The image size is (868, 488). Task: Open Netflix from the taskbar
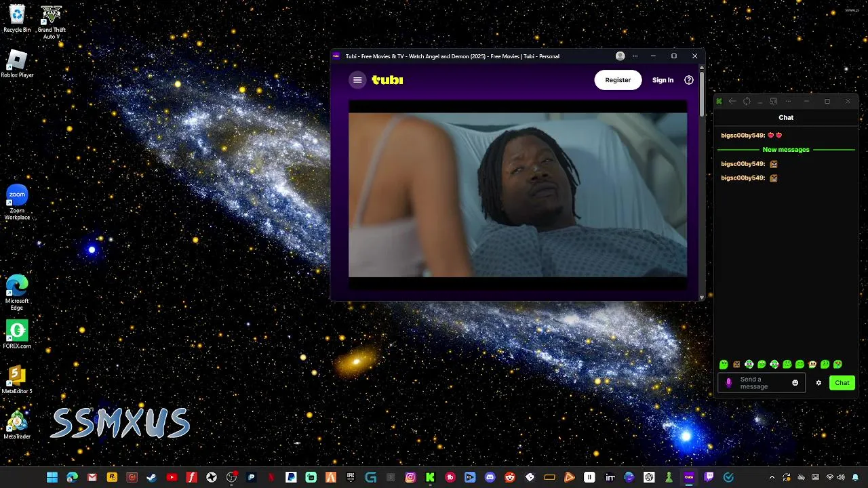click(271, 477)
